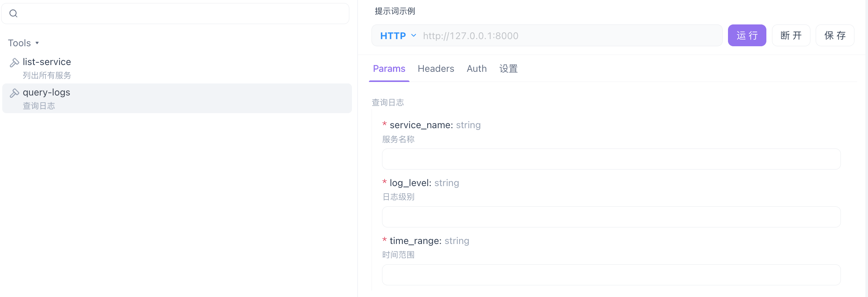This screenshot has width=868, height=297.
Task: Switch to the Headers tab
Action: tap(436, 69)
